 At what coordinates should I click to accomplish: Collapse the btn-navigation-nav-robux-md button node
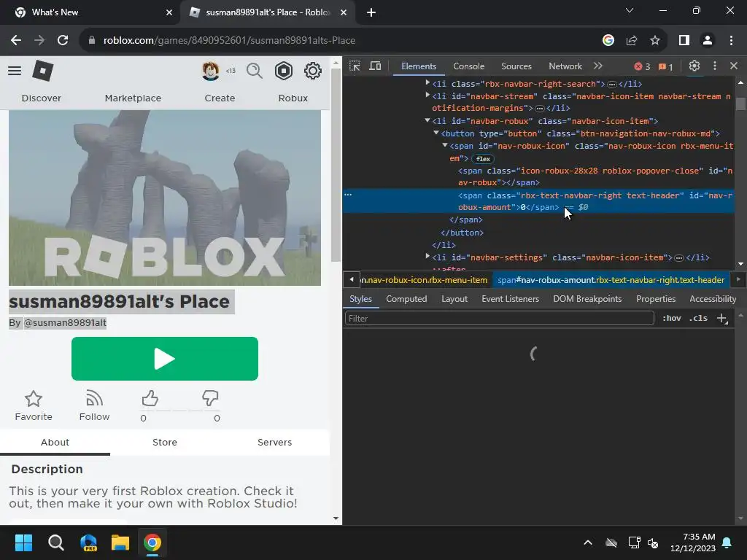(436, 133)
